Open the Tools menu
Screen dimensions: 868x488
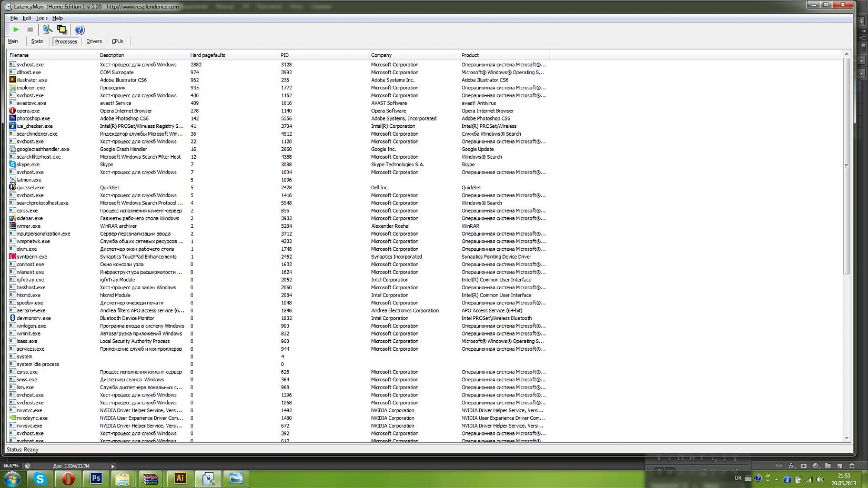click(42, 18)
